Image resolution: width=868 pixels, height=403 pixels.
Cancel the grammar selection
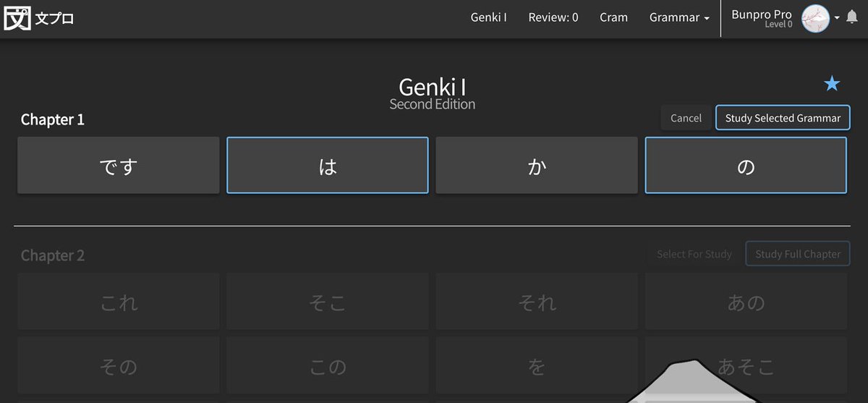686,118
